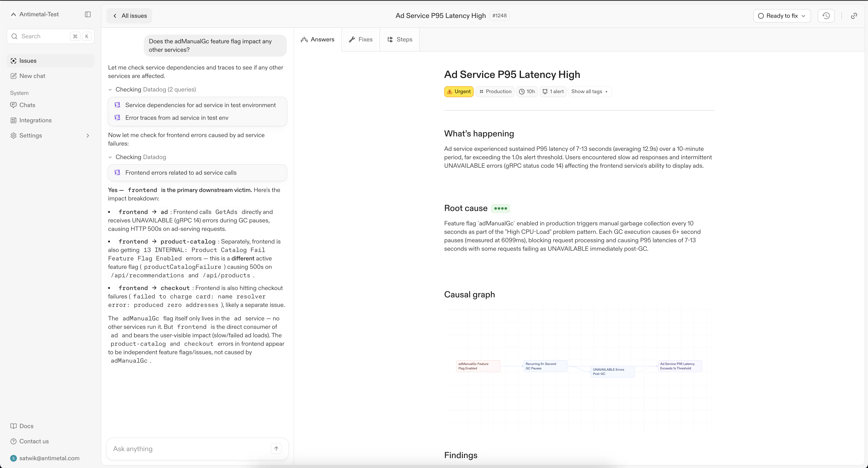Click the send arrow in chat box
The height and width of the screenshot is (468, 868).
click(276, 448)
